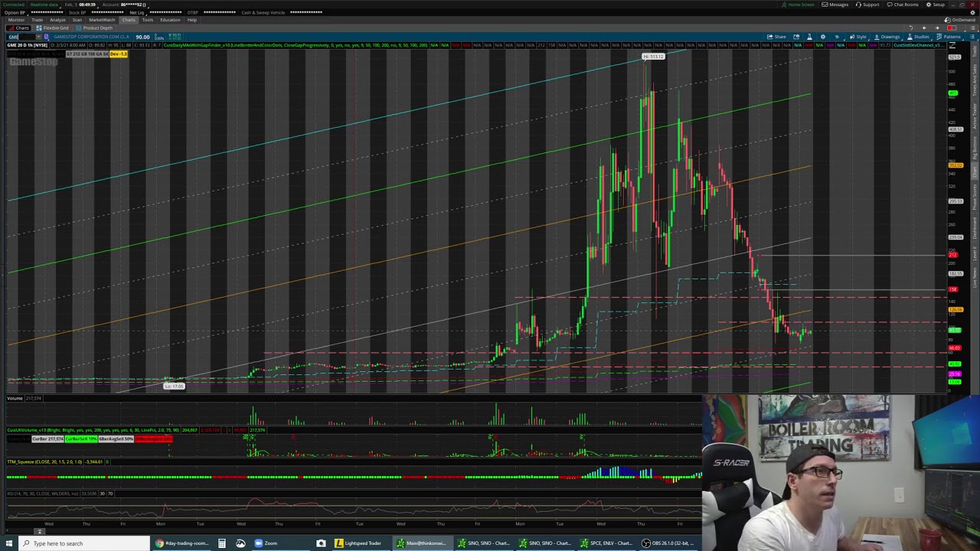Click the CustUltiVolume study label
The width and height of the screenshot is (980, 551).
pyautogui.click(x=93, y=430)
